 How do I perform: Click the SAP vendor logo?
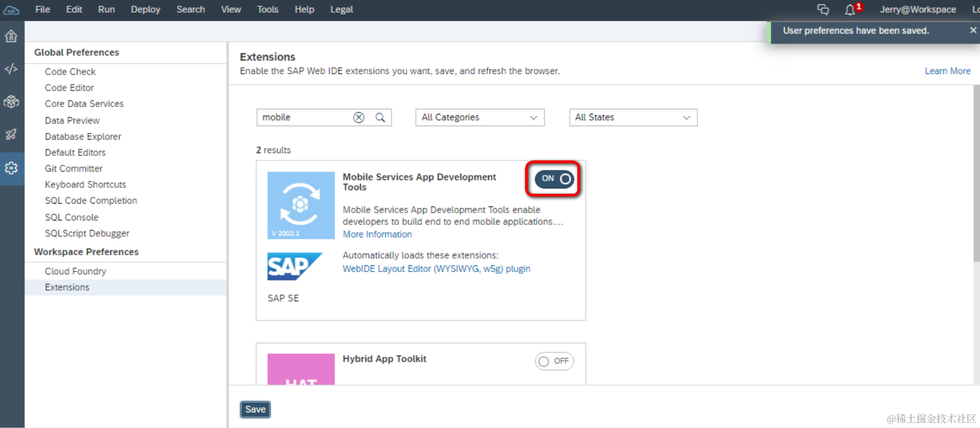(x=295, y=266)
